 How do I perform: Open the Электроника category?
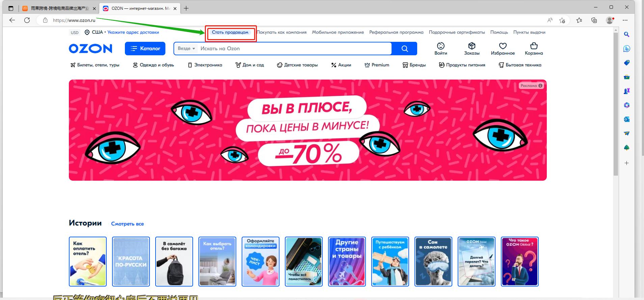[205, 65]
